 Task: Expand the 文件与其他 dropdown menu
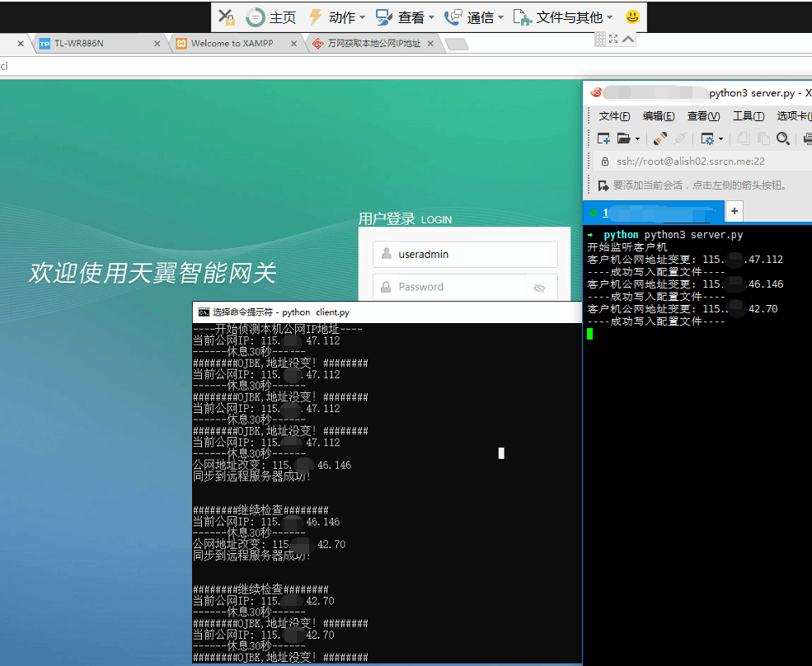point(563,17)
